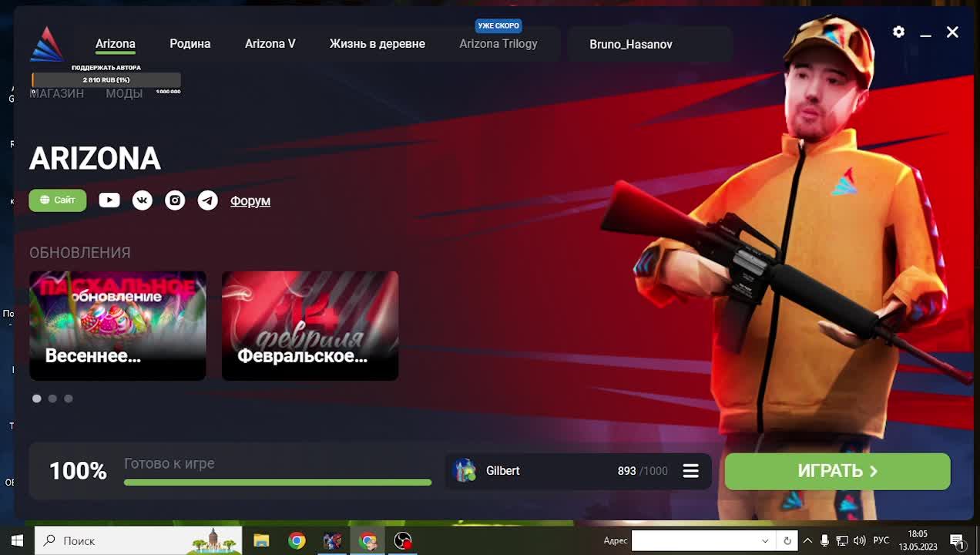This screenshot has width=980, height=555.
Task: Expand the Адрес address dropdown arrow
Action: (765, 540)
